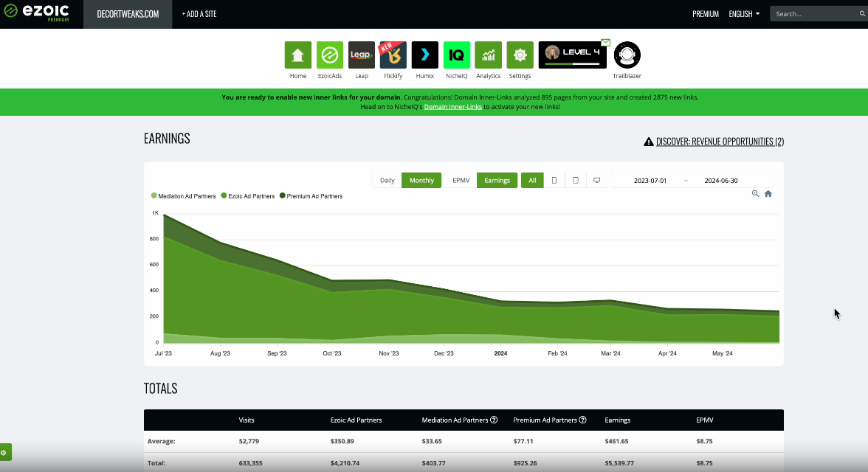The image size is (868, 472).
Task: Click the chart zoom magnifier icon
Action: [x=755, y=194]
